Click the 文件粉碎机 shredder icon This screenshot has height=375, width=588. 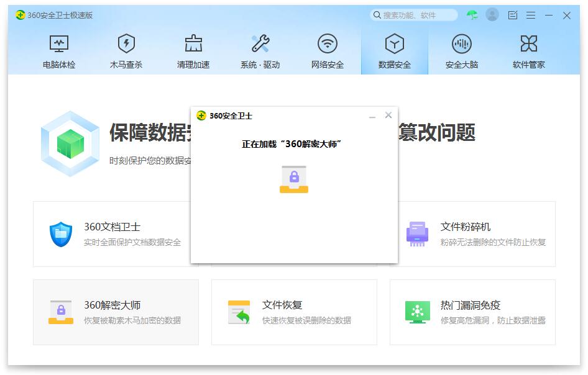pyautogui.click(x=417, y=234)
